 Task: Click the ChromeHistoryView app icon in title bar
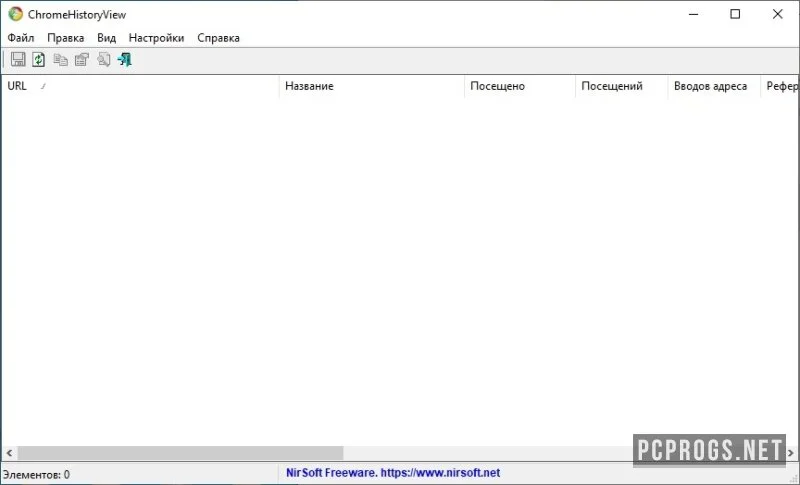tap(15, 14)
